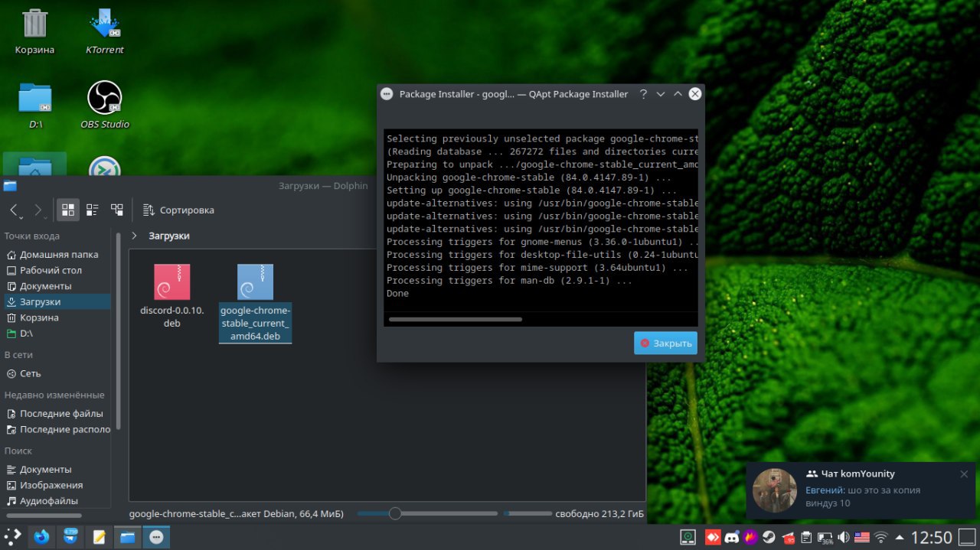Switch to Package Installer taskbar entry
This screenshot has width=980, height=550.
pos(156,537)
